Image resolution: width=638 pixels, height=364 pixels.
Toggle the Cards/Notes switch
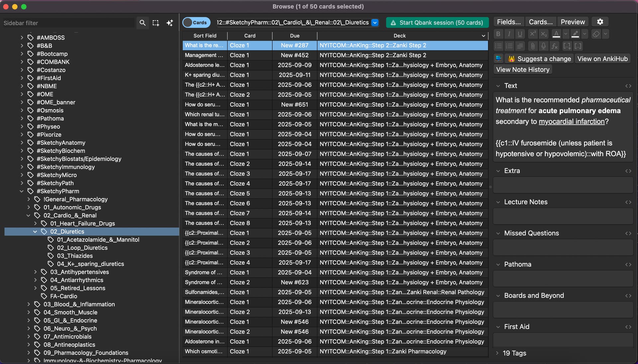(x=196, y=23)
